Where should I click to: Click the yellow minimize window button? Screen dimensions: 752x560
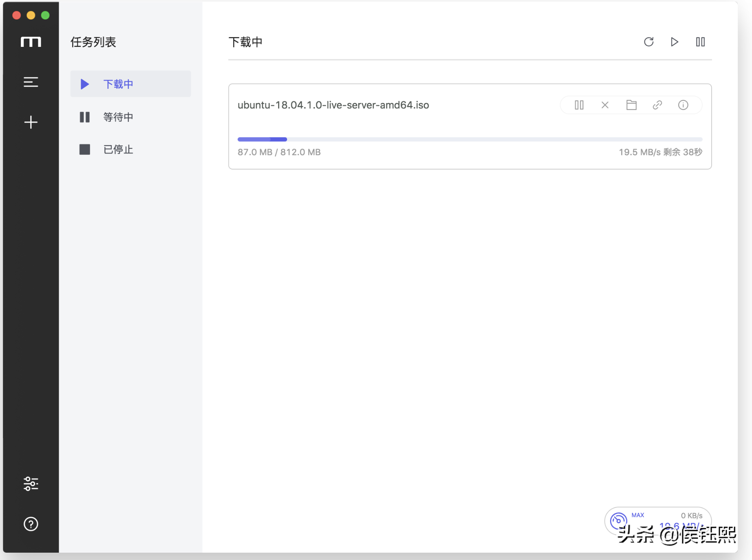(x=31, y=15)
